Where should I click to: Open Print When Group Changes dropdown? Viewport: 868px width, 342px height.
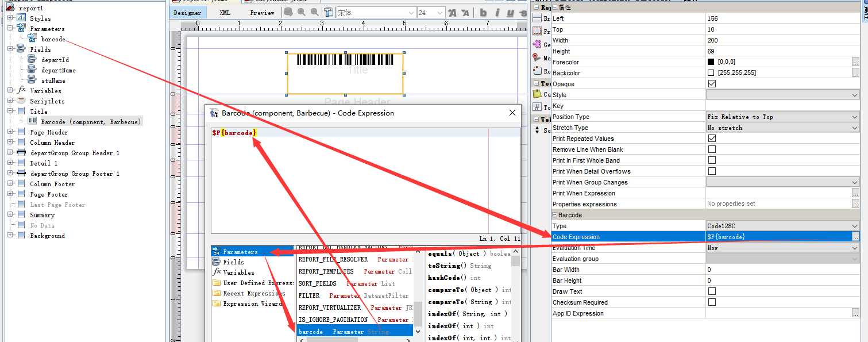(855, 182)
